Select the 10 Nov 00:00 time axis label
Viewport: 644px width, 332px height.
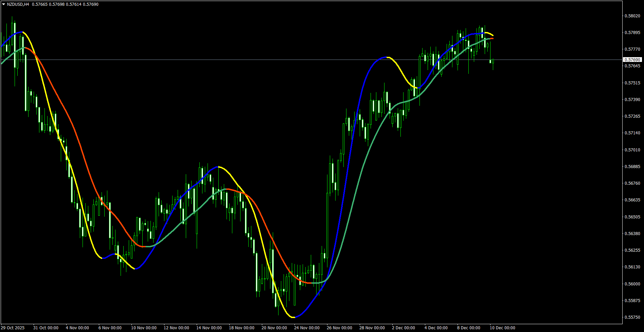pos(144,328)
